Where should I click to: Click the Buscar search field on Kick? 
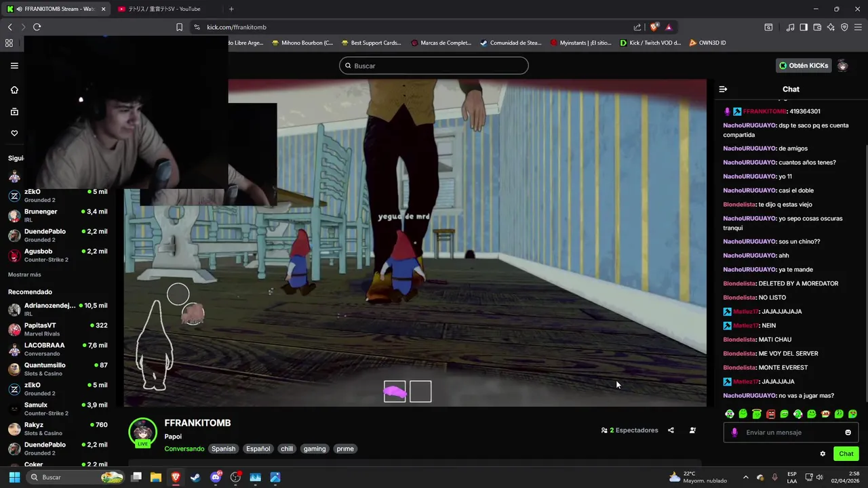434,66
